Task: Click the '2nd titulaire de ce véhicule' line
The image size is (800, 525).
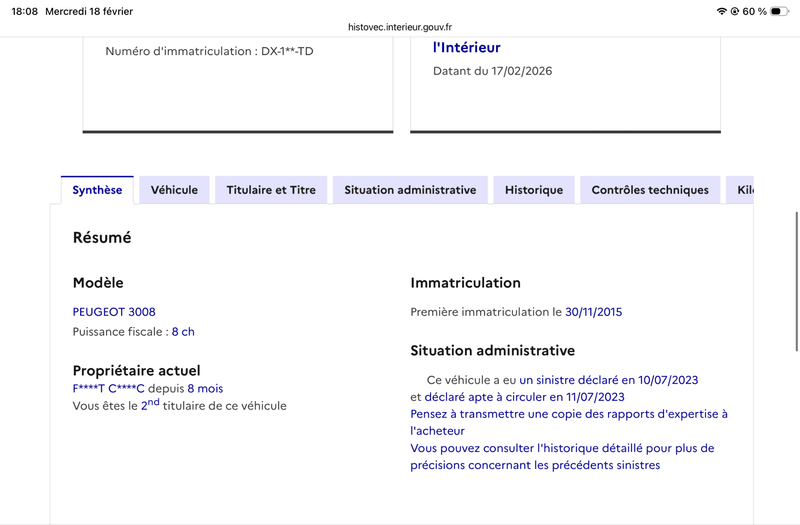Action: coord(180,405)
